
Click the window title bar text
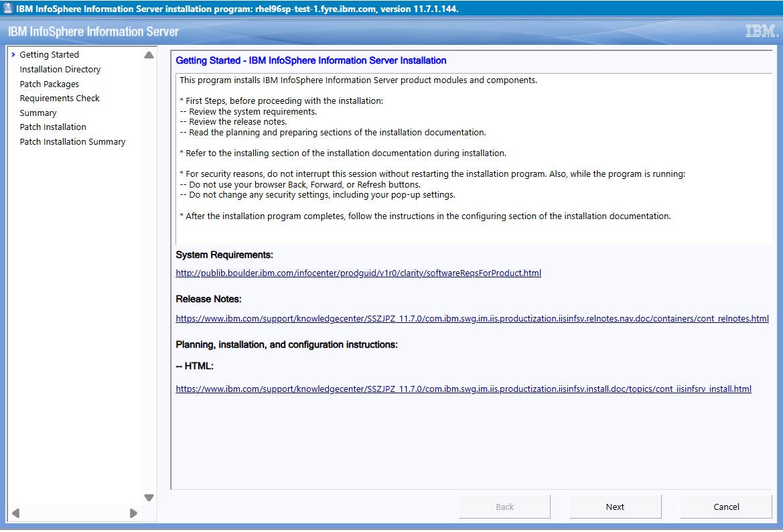(x=237, y=9)
